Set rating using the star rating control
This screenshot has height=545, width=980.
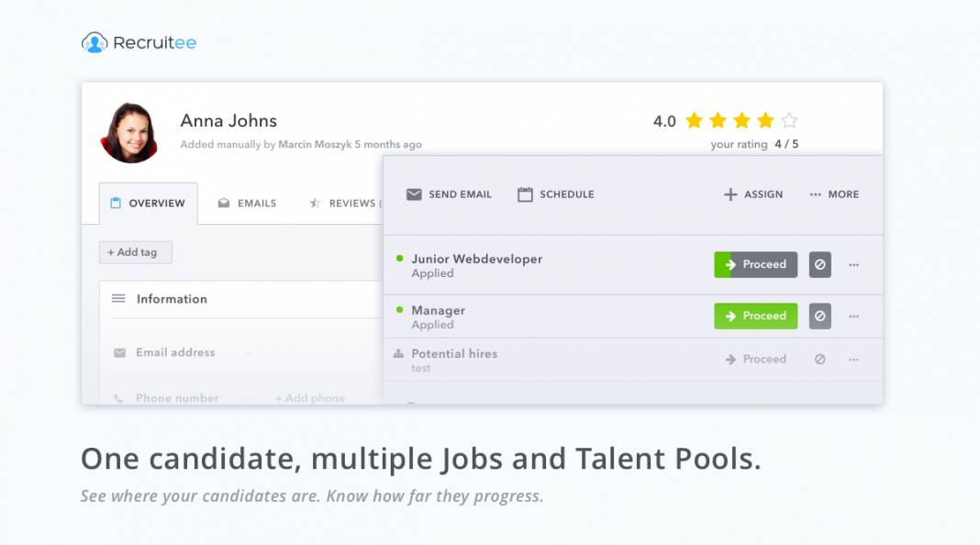[x=741, y=119]
